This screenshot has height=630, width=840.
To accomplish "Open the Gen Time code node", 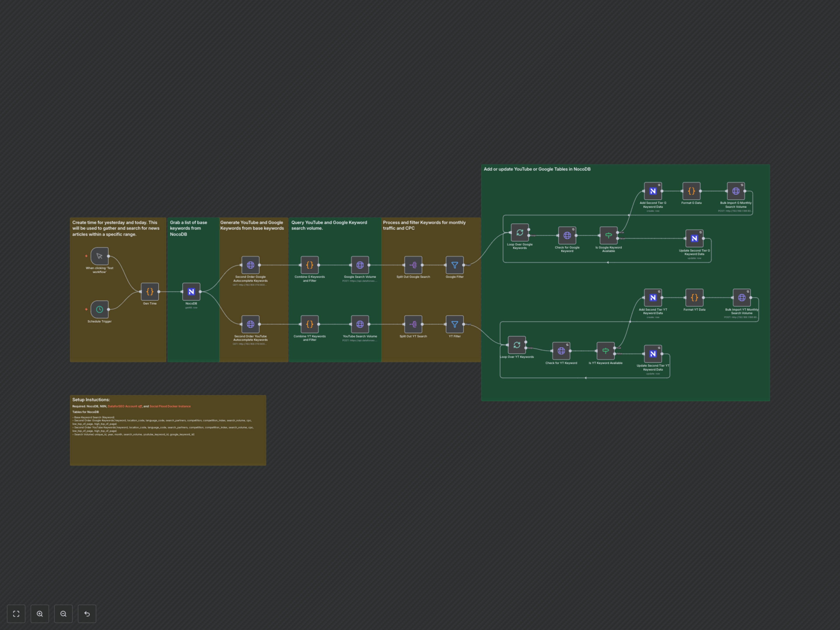I will 150,292.
